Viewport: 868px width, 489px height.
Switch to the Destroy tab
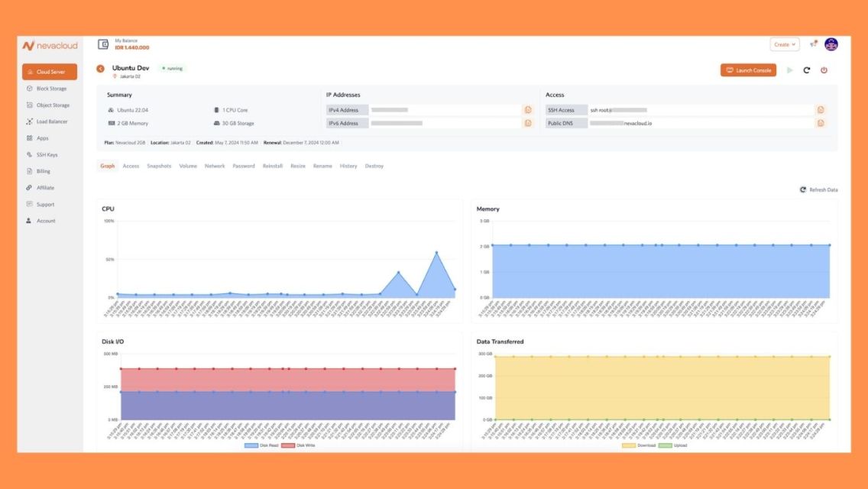(x=374, y=166)
